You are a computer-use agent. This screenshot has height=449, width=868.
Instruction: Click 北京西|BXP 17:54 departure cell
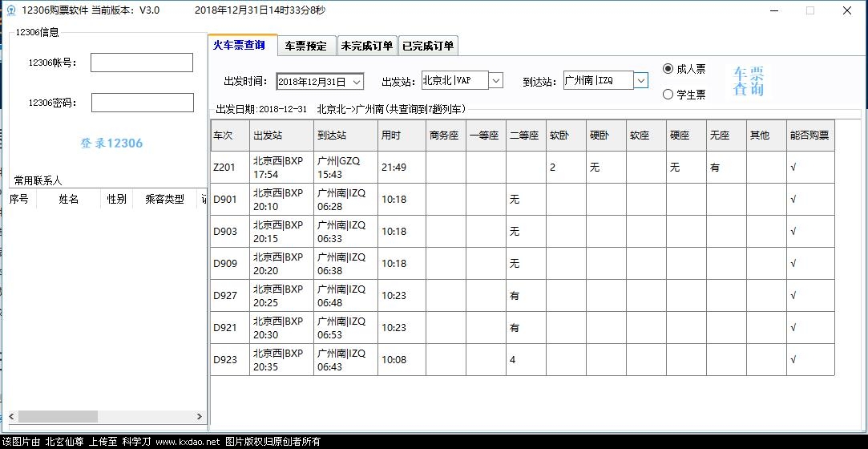tap(281, 168)
